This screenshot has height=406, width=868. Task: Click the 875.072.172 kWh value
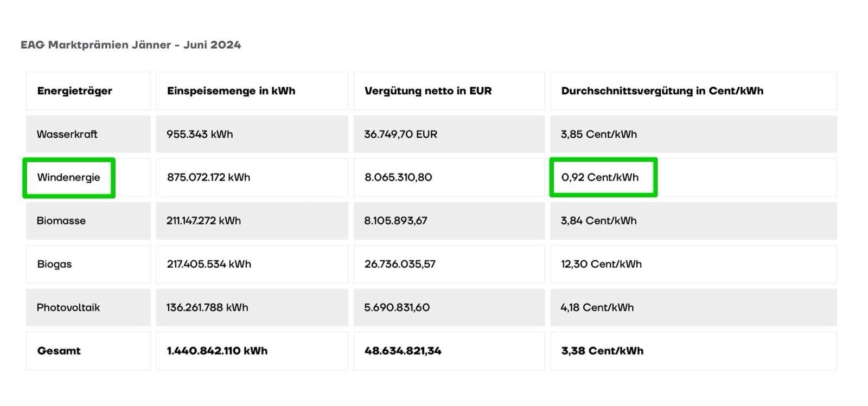point(209,178)
